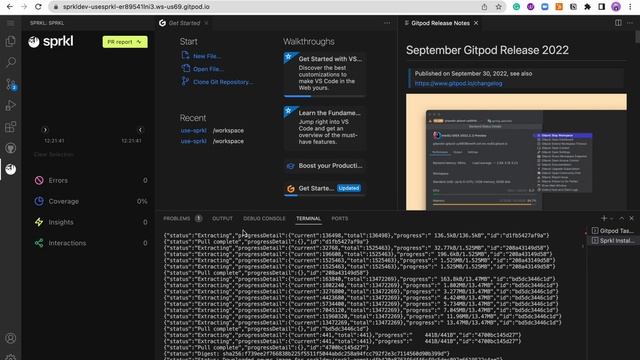Open the Accounts menu icon
The width and height of the screenshot is (640, 360).
(11, 338)
